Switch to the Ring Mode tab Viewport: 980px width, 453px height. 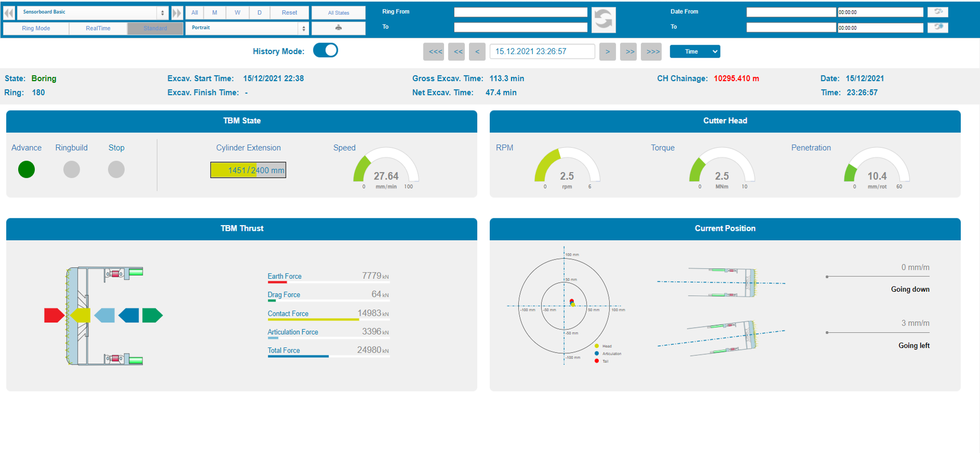pos(36,28)
